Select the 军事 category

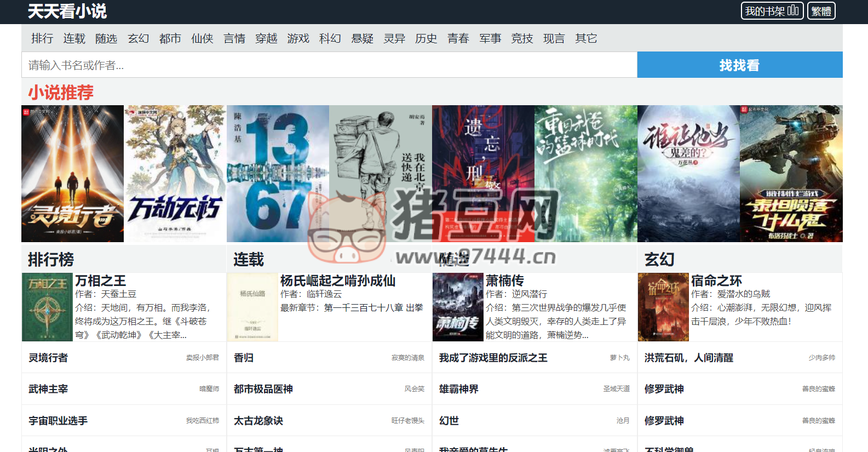[490, 38]
